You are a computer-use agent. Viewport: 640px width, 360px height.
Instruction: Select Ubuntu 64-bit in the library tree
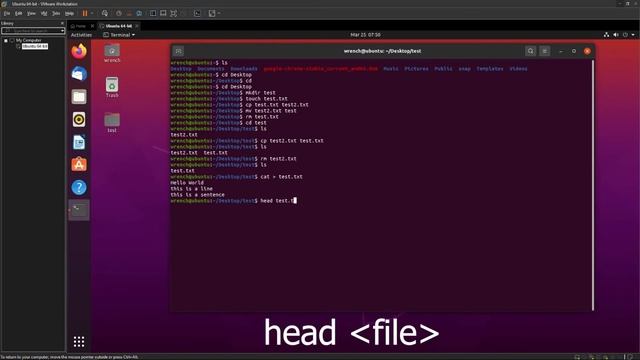(35, 46)
